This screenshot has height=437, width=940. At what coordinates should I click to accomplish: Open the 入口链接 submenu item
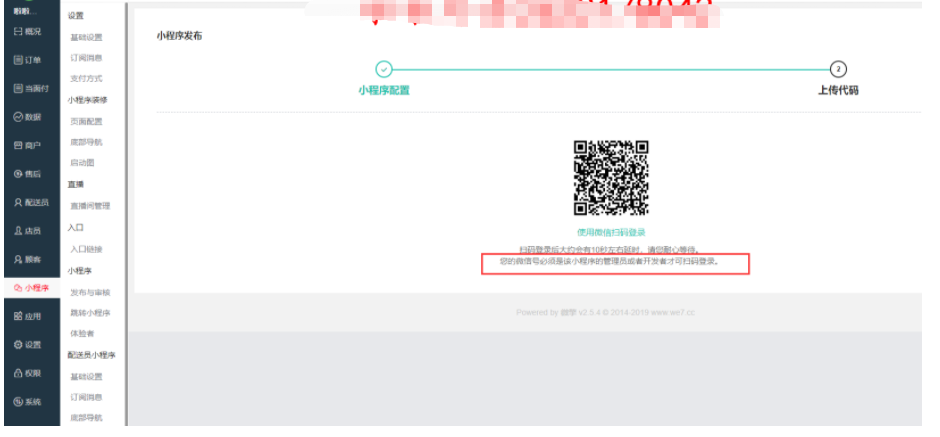tap(86, 249)
